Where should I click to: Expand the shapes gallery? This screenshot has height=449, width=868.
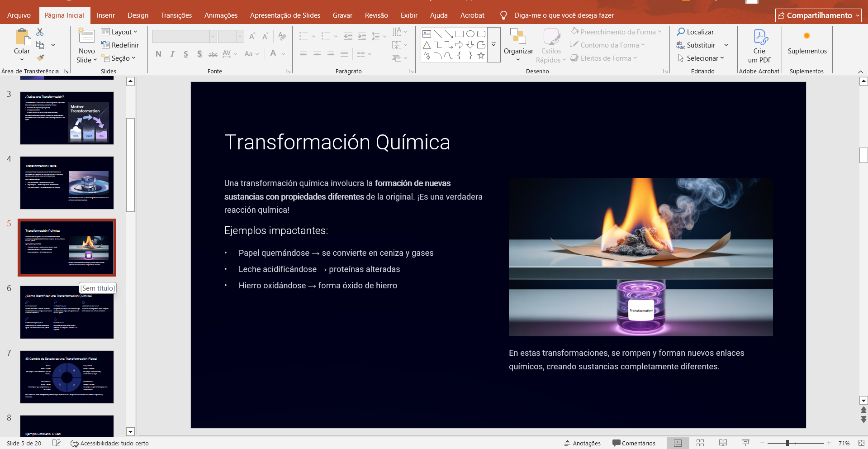[x=494, y=45]
